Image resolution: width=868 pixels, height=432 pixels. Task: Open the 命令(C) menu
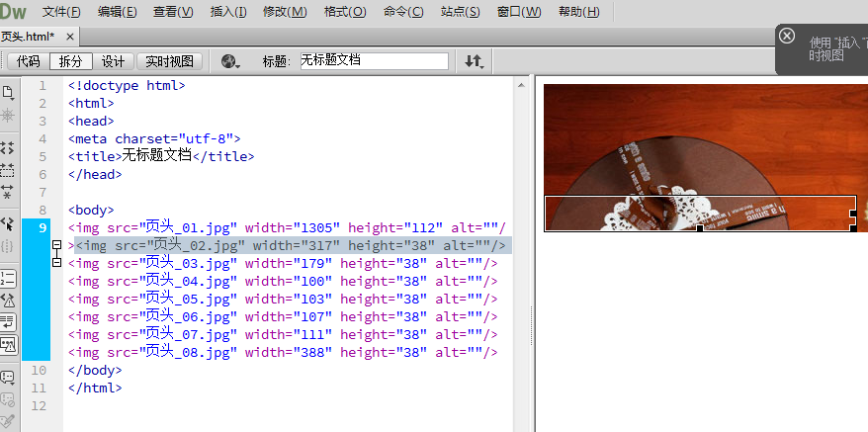pos(403,12)
